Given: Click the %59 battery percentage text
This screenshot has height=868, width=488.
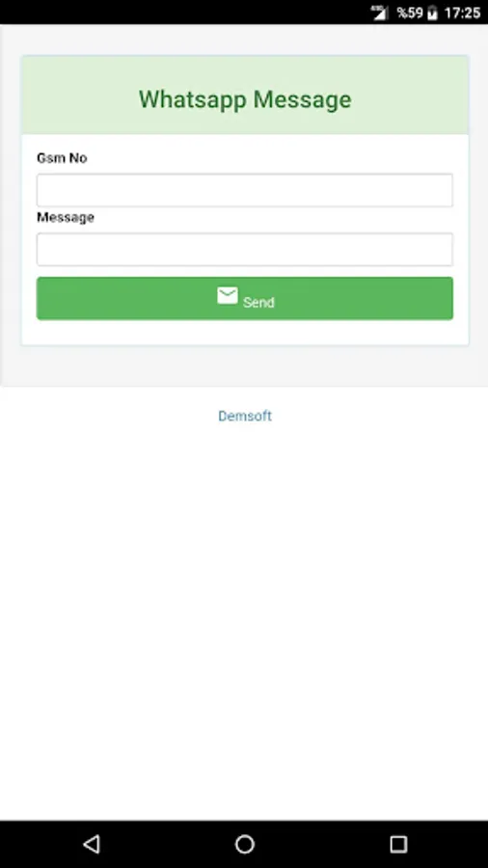Looking at the screenshot, I should (x=410, y=13).
